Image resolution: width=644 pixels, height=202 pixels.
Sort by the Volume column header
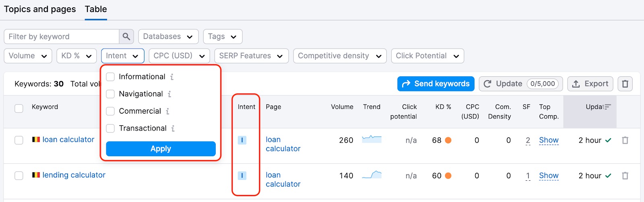pos(342,107)
